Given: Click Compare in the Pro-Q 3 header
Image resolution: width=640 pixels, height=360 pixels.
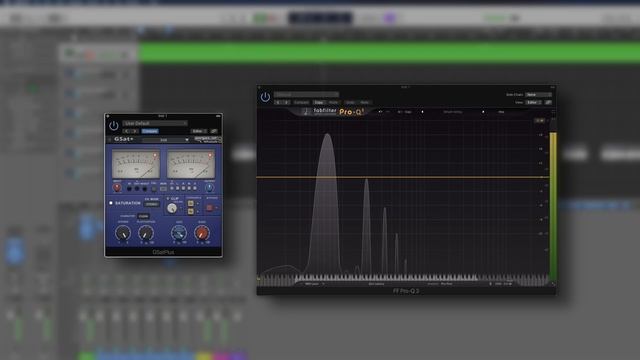Looking at the screenshot, I should [x=302, y=102].
